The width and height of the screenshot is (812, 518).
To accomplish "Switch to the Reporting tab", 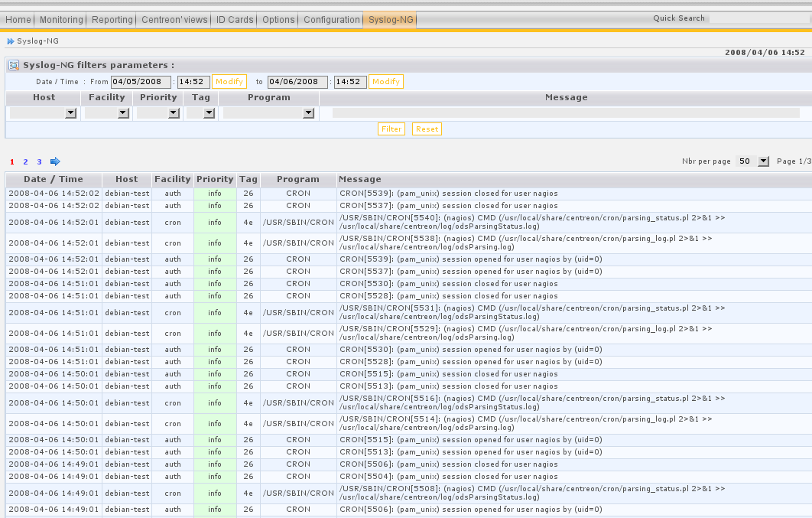I will click(112, 20).
